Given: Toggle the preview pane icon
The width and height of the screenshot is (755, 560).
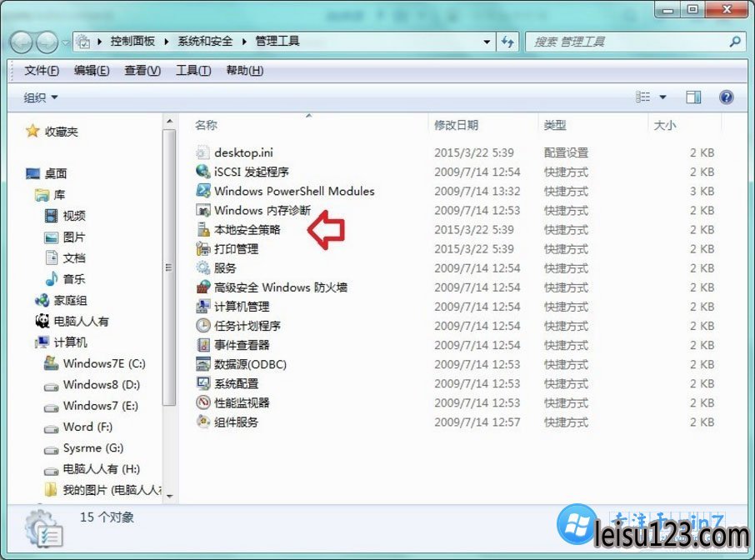Looking at the screenshot, I should pyautogui.click(x=693, y=97).
